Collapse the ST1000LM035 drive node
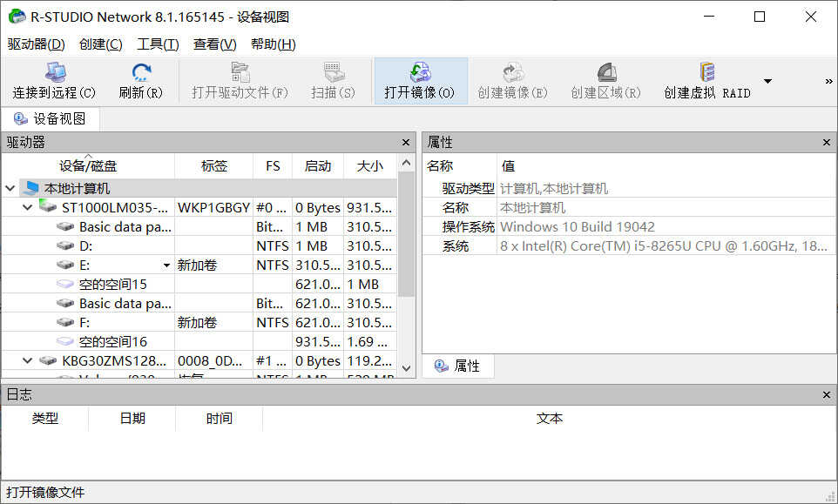 point(27,208)
